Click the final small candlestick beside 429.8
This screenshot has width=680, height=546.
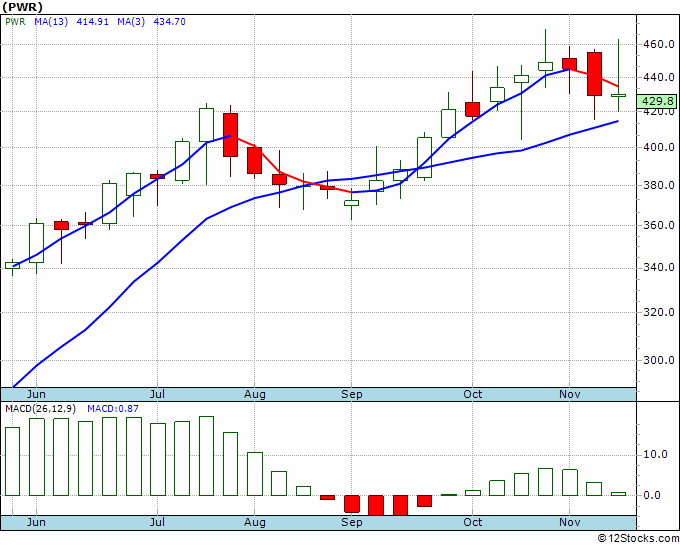point(618,95)
